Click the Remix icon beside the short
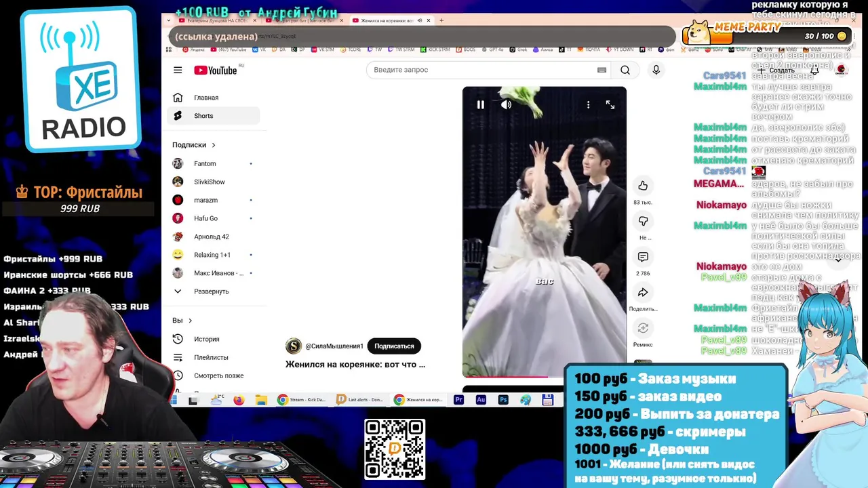 pyautogui.click(x=643, y=328)
